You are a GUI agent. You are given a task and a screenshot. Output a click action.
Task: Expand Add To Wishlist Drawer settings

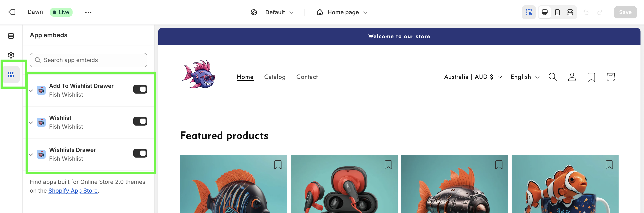tap(31, 91)
